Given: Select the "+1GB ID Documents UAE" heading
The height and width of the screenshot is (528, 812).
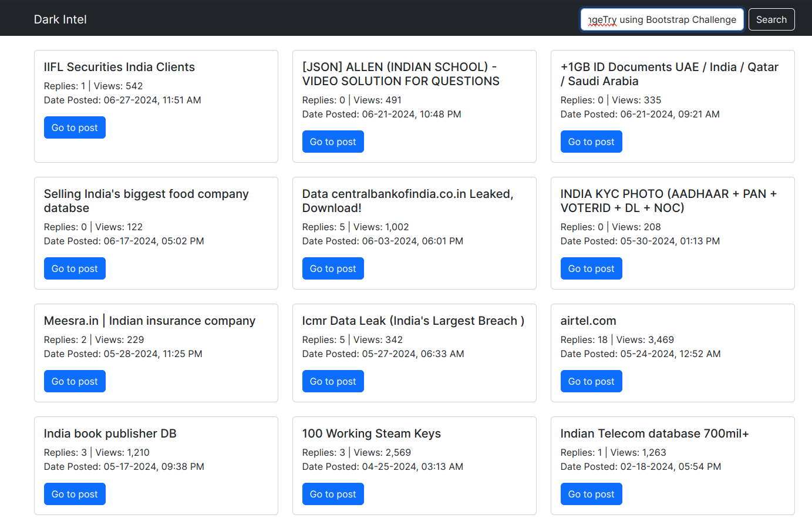Looking at the screenshot, I should pyautogui.click(x=669, y=74).
